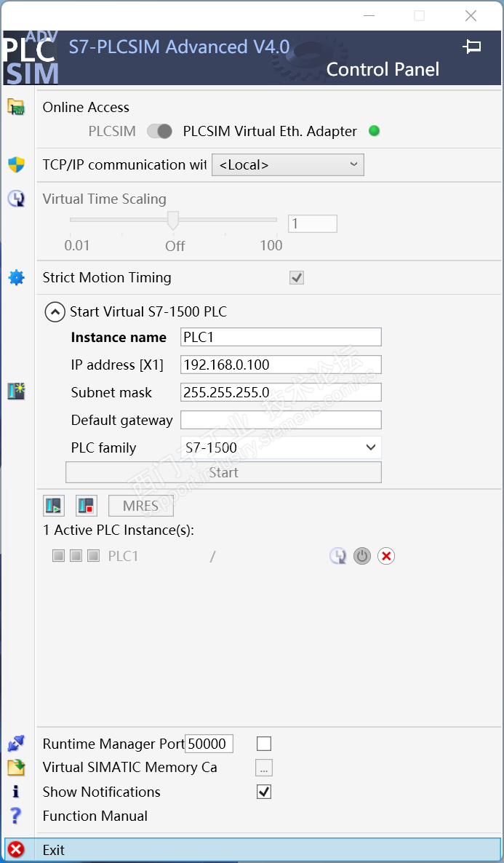Toggle PLCSIM / Virtual Eth. Adapter switch
504x863 pixels.
click(159, 131)
